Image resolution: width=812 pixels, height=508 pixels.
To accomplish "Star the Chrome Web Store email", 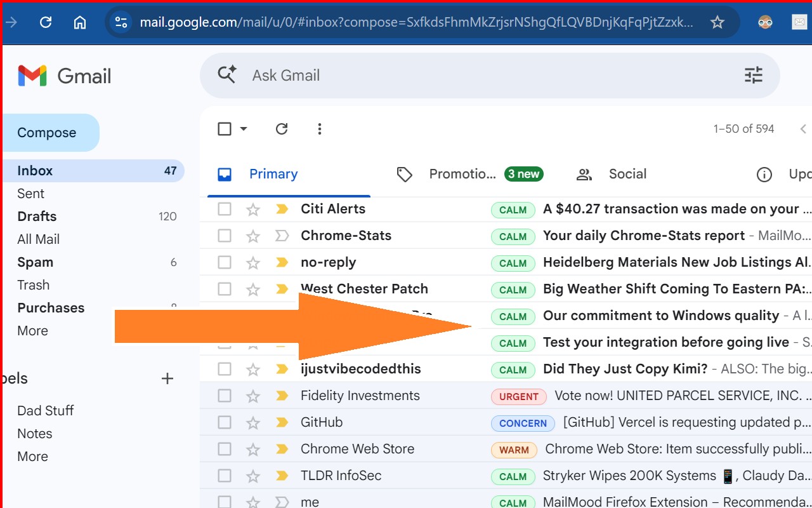I will pyautogui.click(x=253, y=449).
